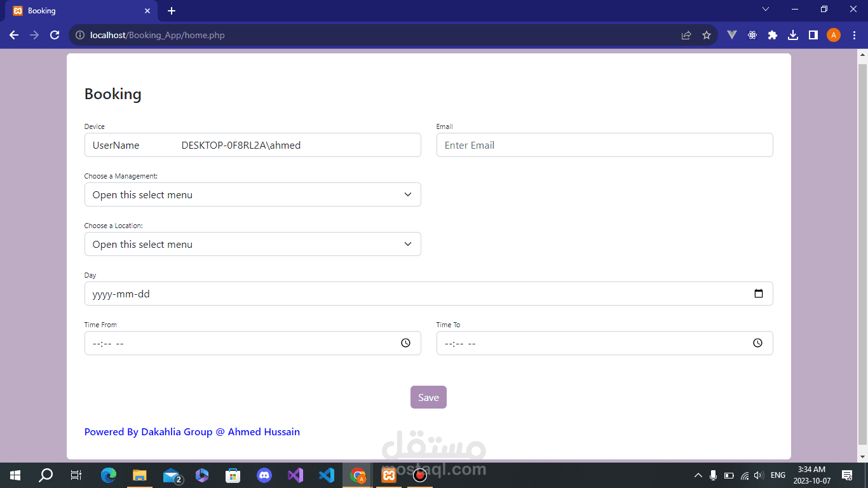Image resolution: width=868 pixels, height=488 pixels.
Task: Bookmark this page with star icon
Action: click(x=707, y=36)
